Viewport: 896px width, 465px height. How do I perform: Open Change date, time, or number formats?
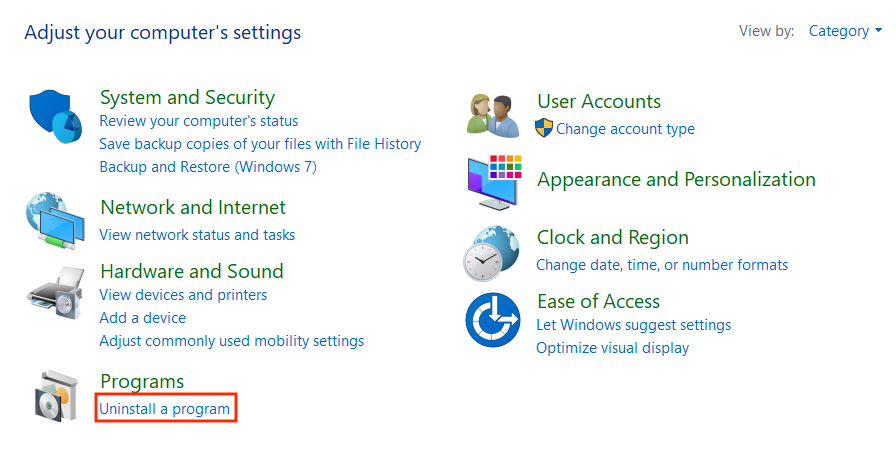point(662,265)
